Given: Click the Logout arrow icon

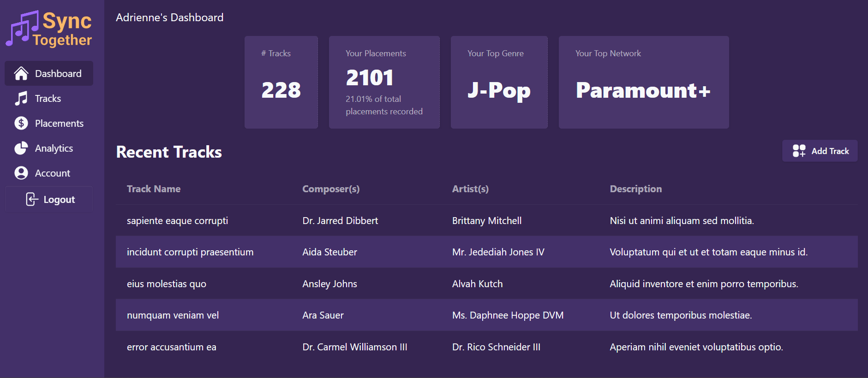Looking at the screenshot, I should 32,199.
